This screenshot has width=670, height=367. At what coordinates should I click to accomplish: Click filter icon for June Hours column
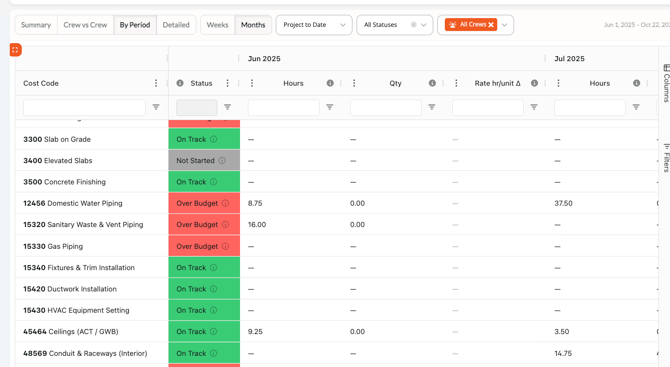pos(329,107)
